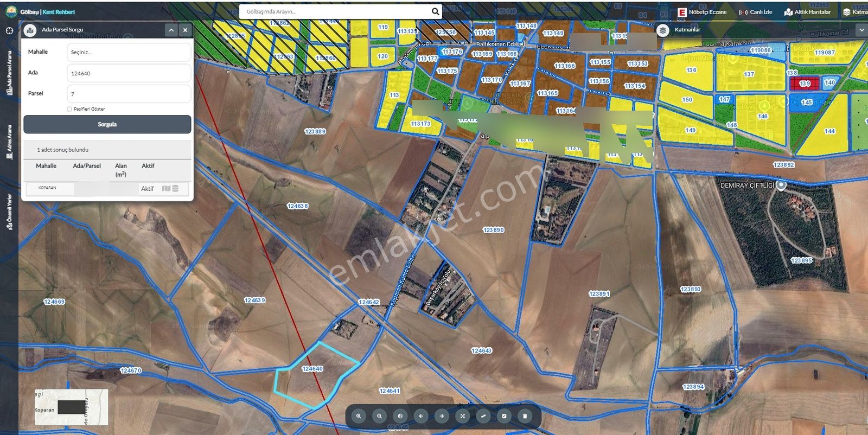Go to previous map view with left arrow
868x435 pixels.
click(x=421, y=416)
